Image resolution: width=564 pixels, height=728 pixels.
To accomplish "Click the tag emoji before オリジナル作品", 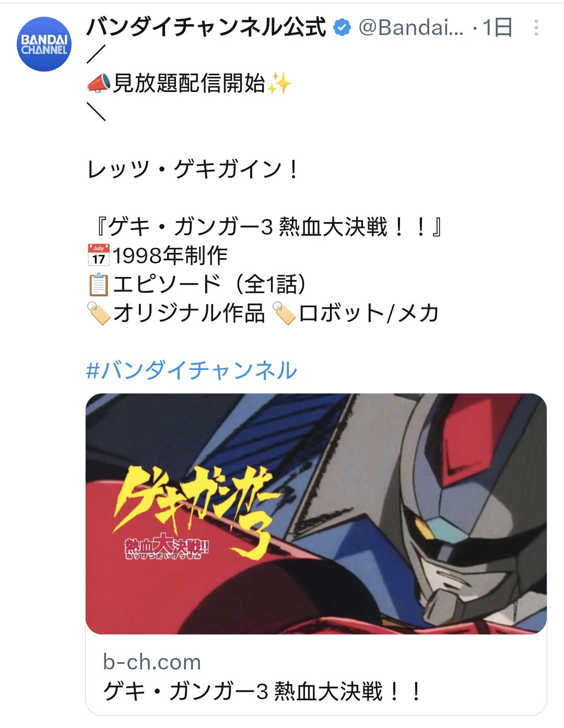I will tap(99, 314).
